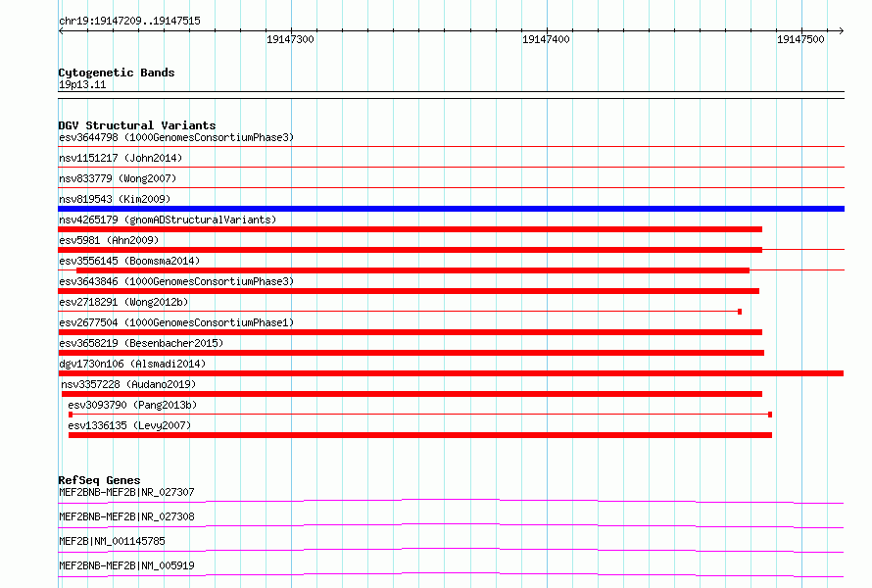Select transcript MEF2BNB-MEF2B|NR_027307

click(126, 492)
